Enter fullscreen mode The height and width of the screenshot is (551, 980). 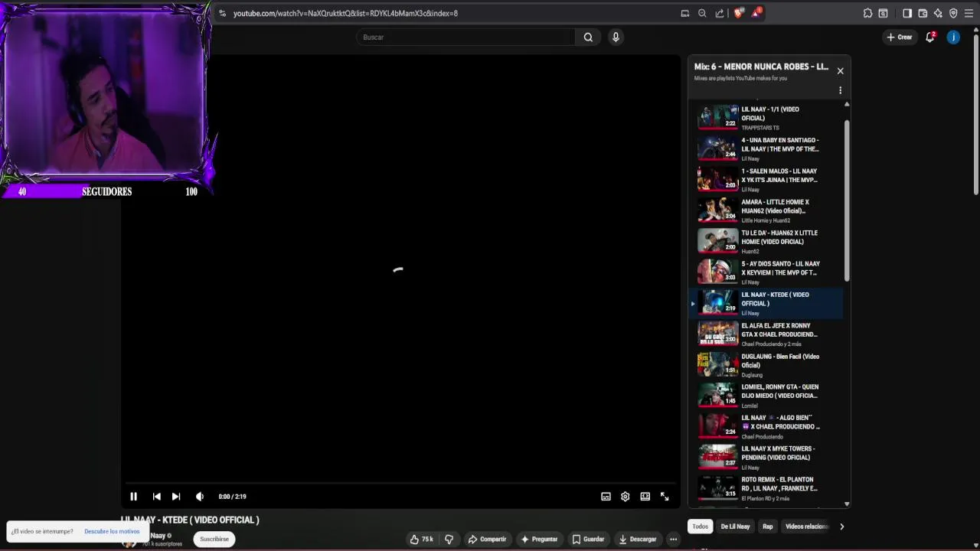[665, 497]
